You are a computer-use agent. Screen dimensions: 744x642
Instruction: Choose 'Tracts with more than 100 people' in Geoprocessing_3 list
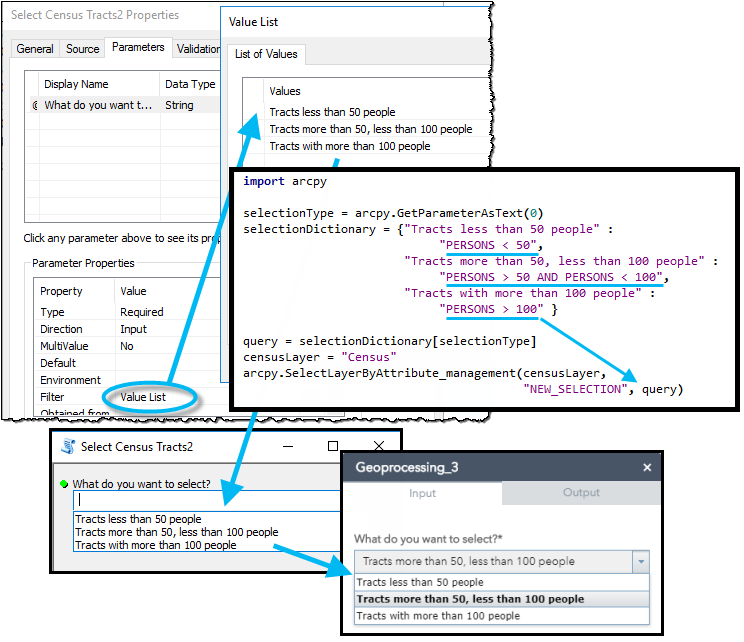click(x=502, y=616)
